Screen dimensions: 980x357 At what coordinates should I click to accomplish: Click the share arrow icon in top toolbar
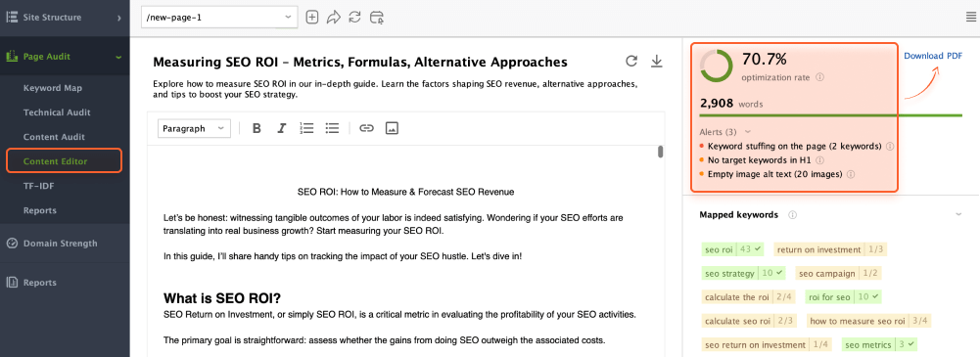(333, 18)
